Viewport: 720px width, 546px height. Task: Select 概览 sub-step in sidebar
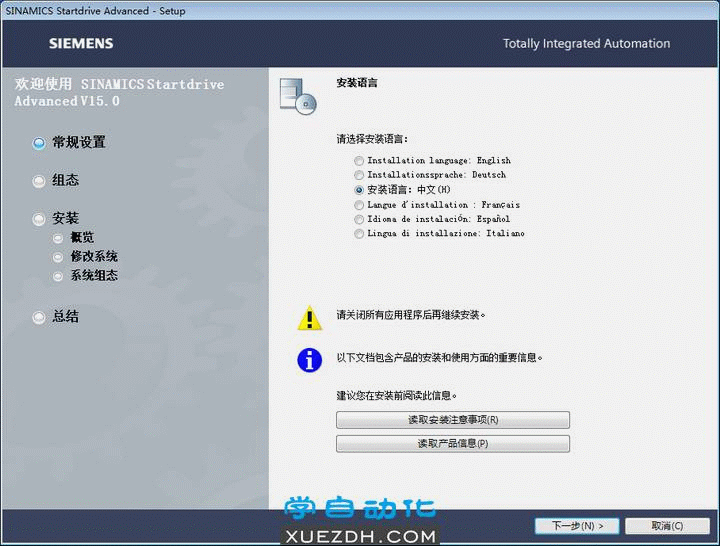pyautogui.click(x=73, y=237)
